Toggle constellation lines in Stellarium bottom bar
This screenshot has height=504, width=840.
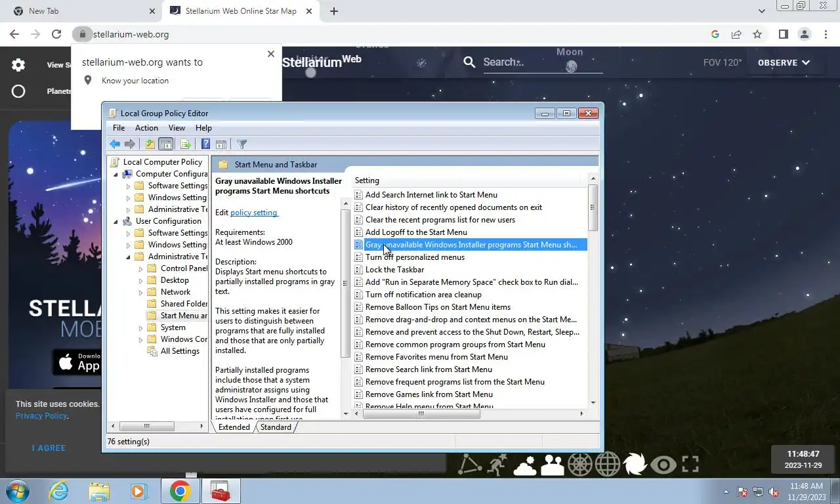point(470,465)
